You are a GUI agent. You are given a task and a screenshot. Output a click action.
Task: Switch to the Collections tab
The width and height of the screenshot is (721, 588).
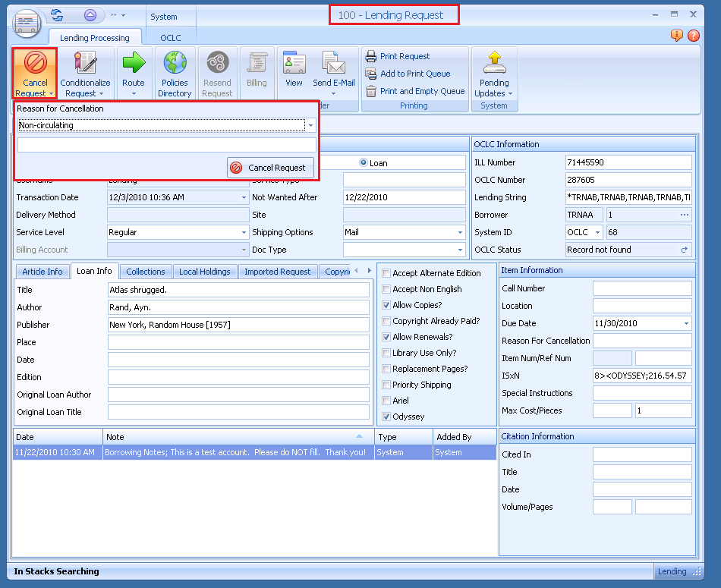[145, 272]
